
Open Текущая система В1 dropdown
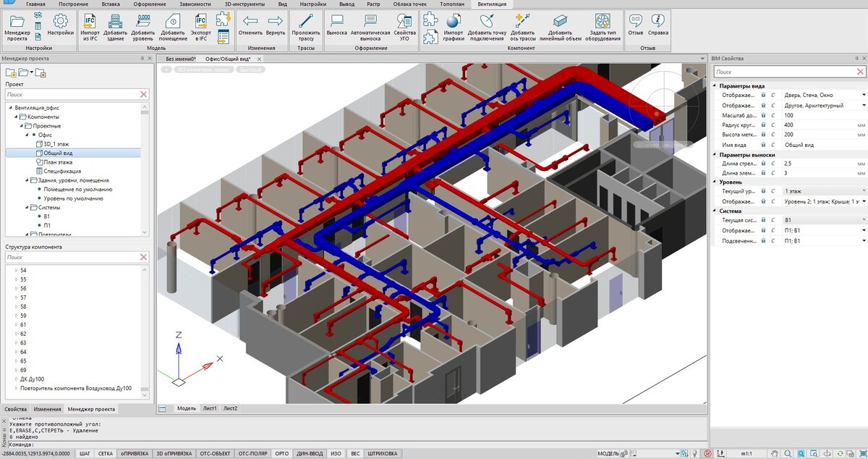[824, 219]
